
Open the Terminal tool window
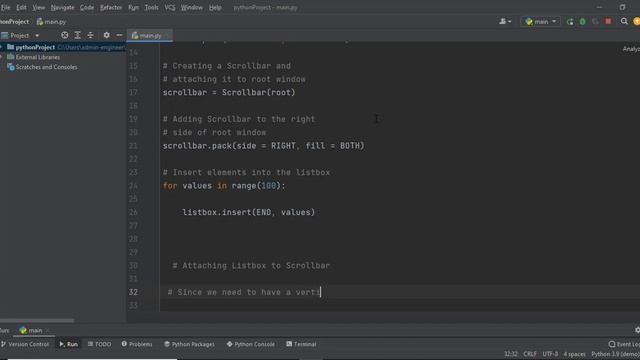tap(301, 344)
